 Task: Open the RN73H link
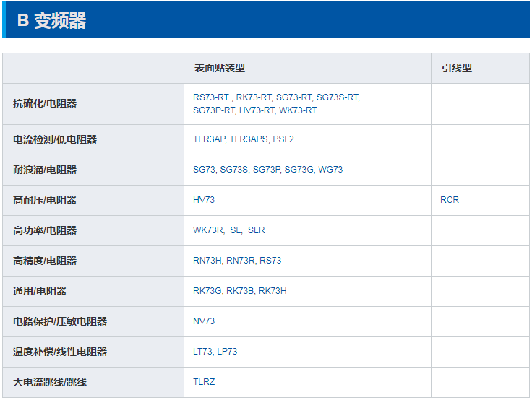click(x=207, y=261)
